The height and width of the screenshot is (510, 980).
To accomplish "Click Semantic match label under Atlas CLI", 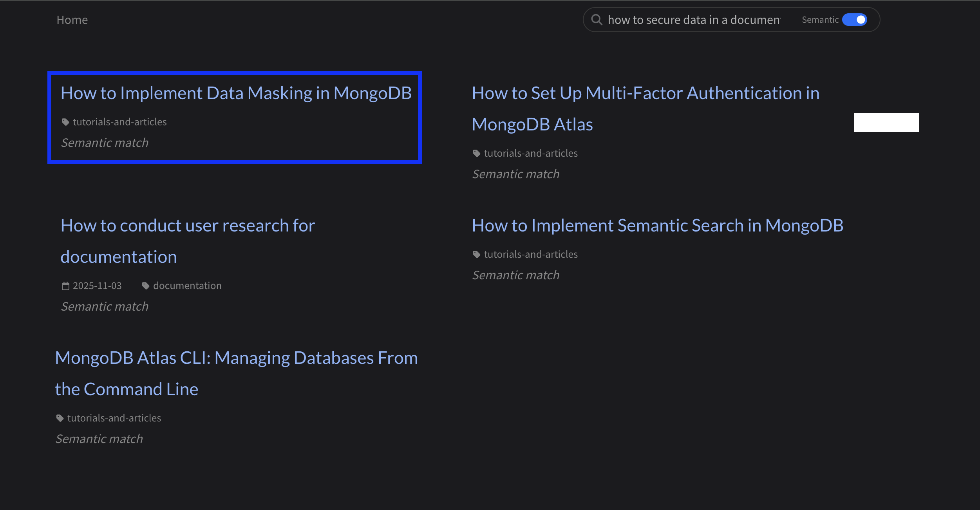I will (99, 439).
